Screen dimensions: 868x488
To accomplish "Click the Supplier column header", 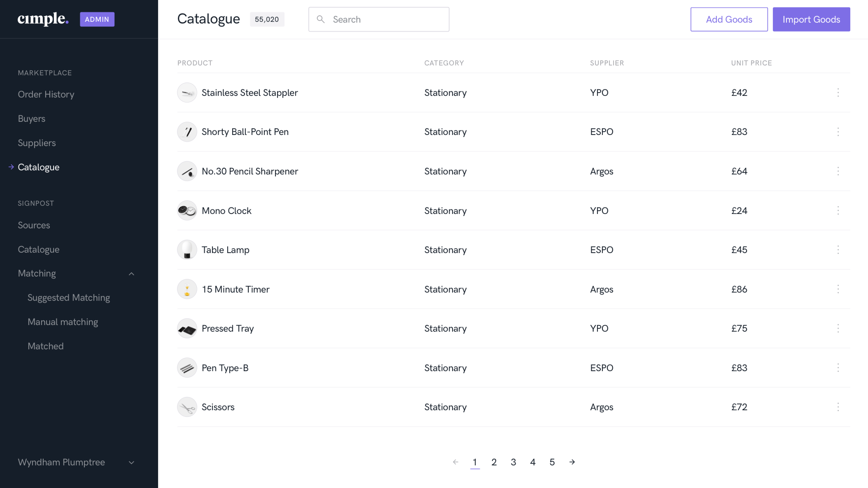I will tap(607, 63).
